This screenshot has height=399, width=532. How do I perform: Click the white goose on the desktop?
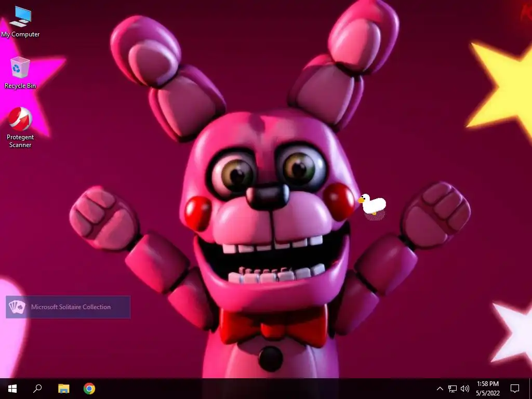(x=372, y=205)
